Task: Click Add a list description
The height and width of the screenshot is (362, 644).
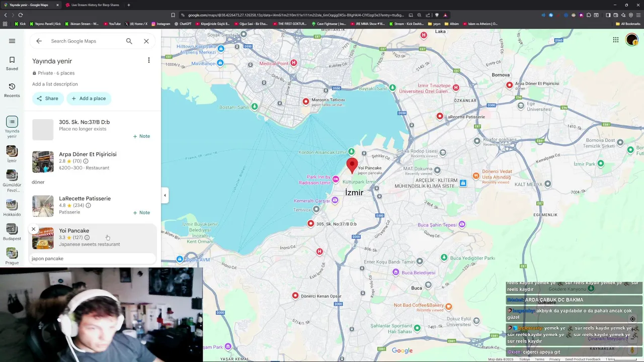Action: pos(55,84)
